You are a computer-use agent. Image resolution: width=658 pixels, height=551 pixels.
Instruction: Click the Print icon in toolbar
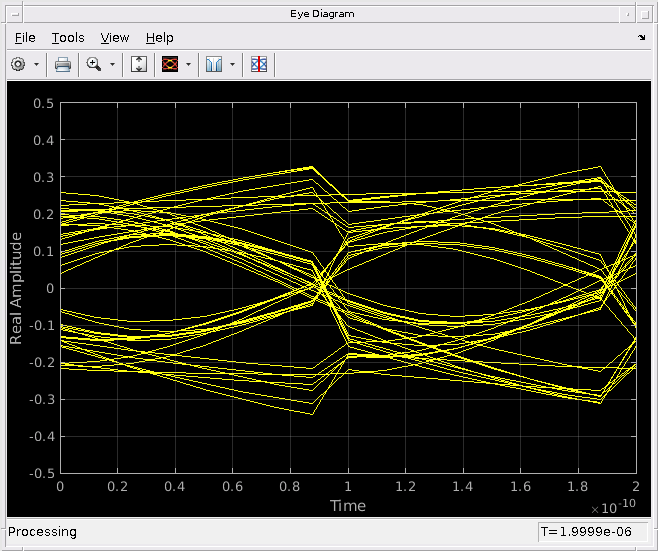click(x=63, y=64)
